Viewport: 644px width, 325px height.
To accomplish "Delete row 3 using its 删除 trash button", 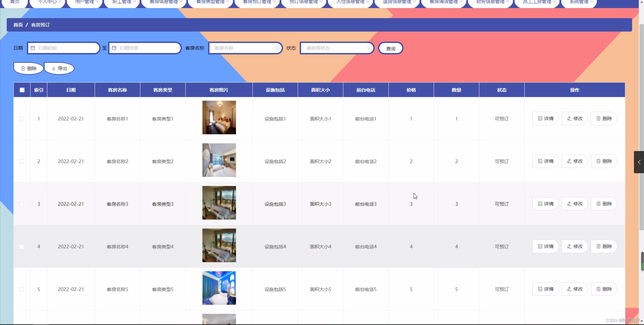I will (x=604, y=204).
